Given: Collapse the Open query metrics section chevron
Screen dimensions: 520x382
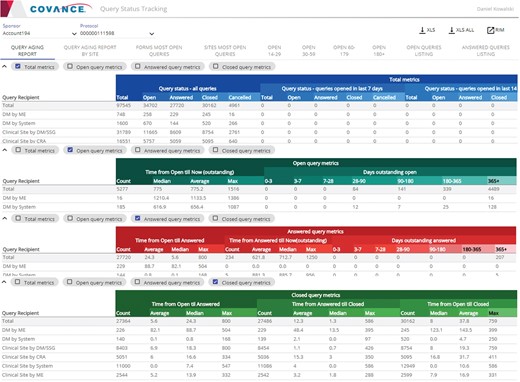Looking at the screenshot, I should pos(5,150).
